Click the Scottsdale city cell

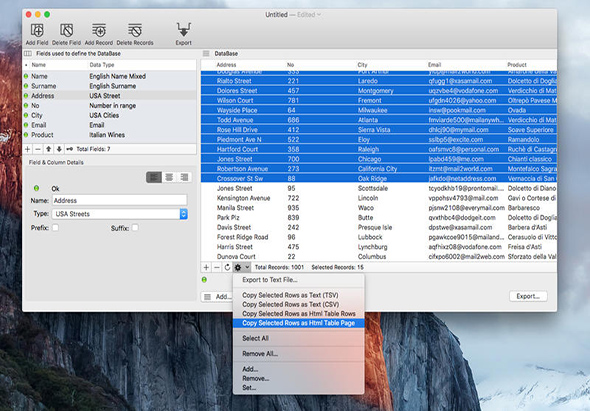click(373, 188)
